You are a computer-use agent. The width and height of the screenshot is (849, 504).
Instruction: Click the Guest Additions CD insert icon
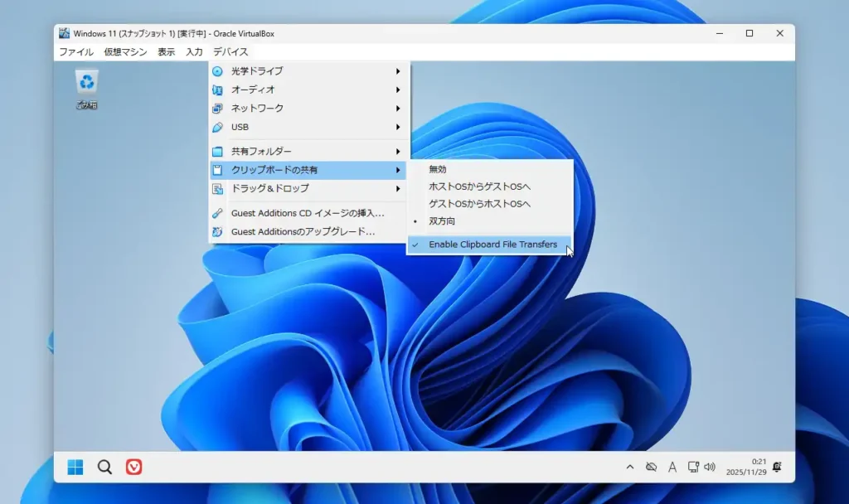[217, 214]
